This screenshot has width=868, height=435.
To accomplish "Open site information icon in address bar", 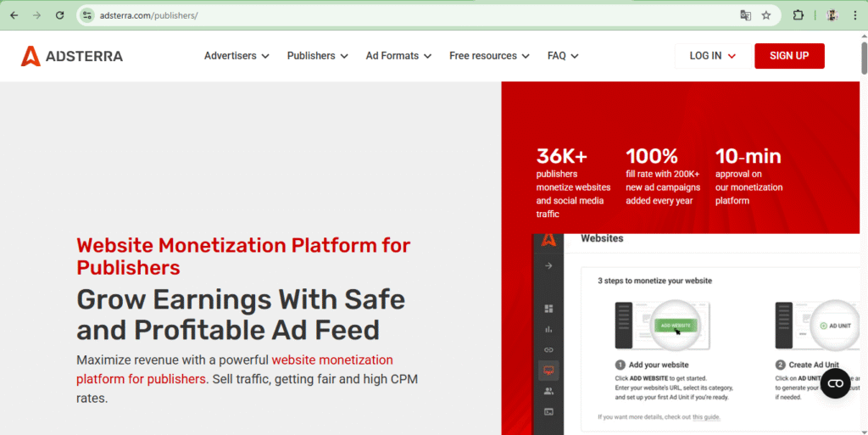I will point(87,15).
